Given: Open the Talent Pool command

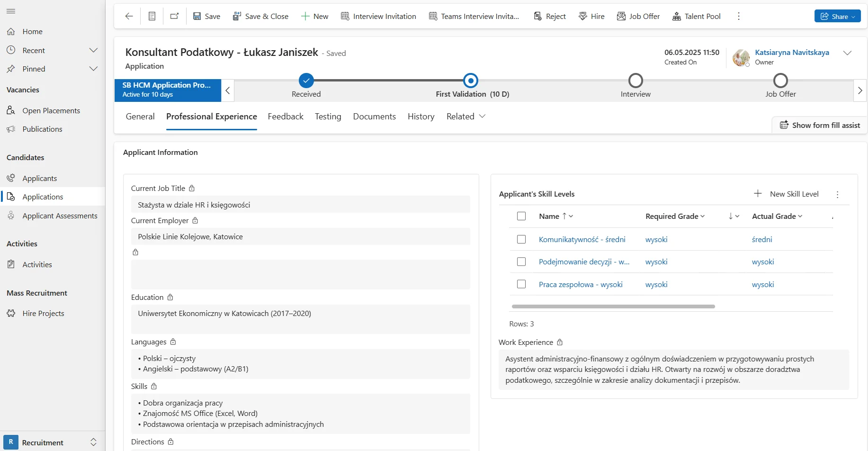Looking at the screenshot, I should point(696,16).
